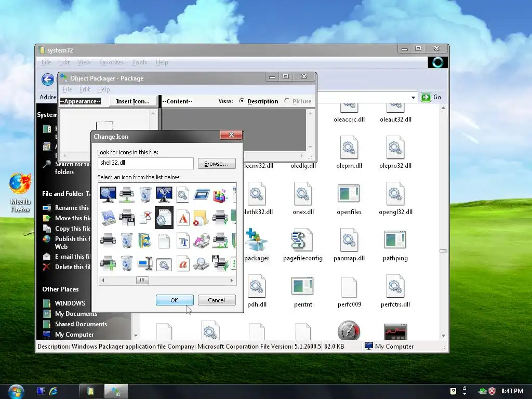The width and height of the screenshot is (532, 399).
Task: Select the folder with red X badge icon
Action: (201, 218)
